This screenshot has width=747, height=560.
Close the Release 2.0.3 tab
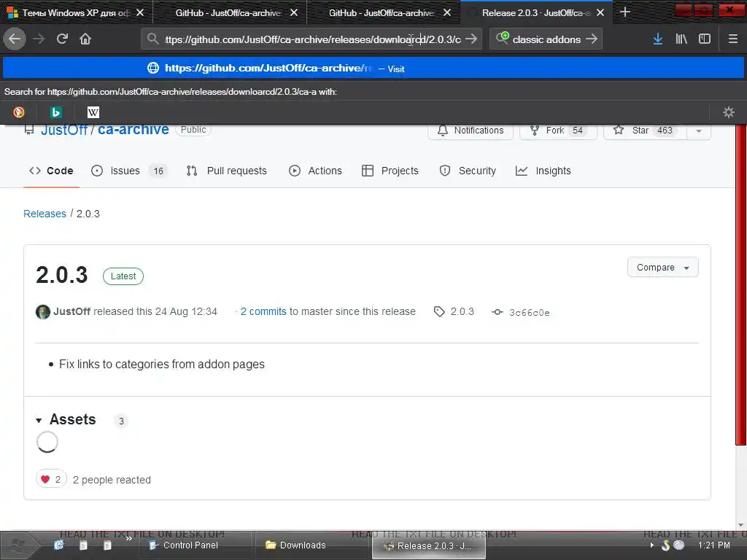coord(600,13)
